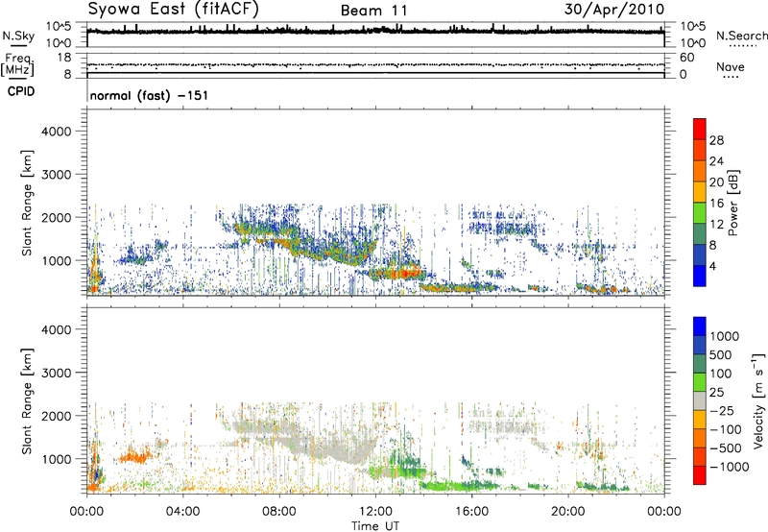Click the 'CPID' label

(21, 91)
